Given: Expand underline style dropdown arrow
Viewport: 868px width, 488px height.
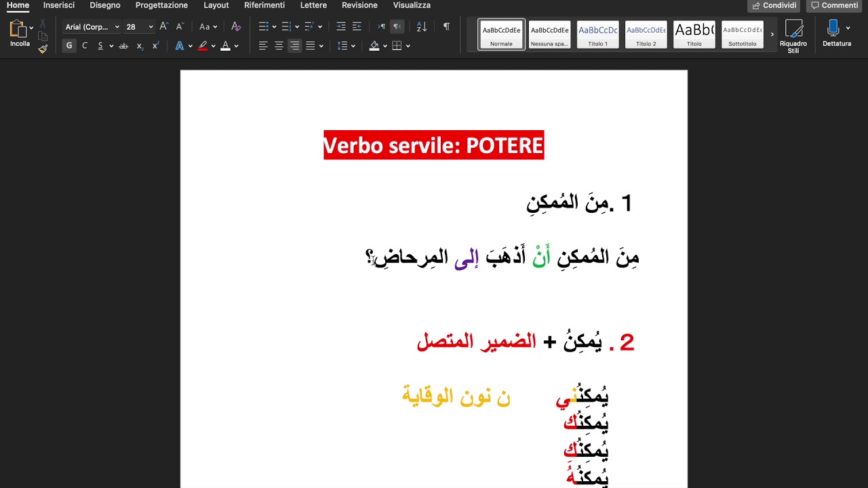Looking at the screenshot, I should (x=111, y=46).
